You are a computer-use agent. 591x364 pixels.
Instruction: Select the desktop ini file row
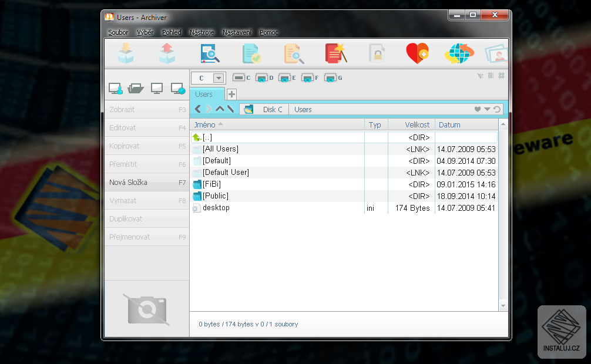(344, 208)
